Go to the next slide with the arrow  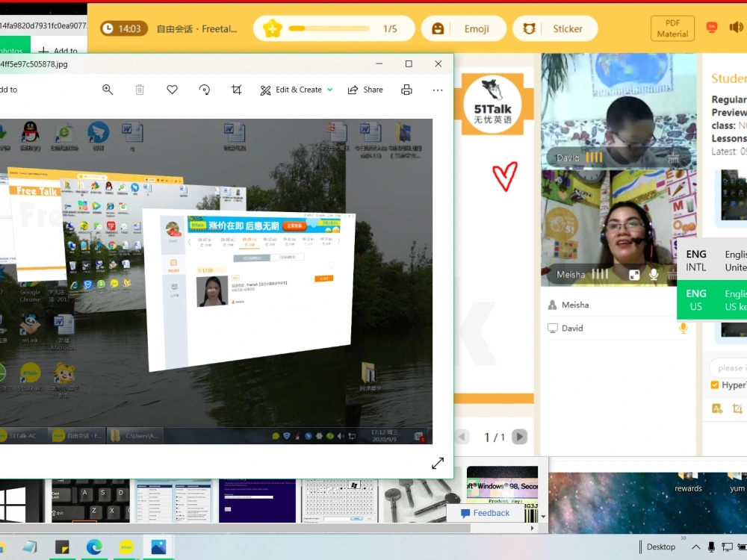(519, 437)
